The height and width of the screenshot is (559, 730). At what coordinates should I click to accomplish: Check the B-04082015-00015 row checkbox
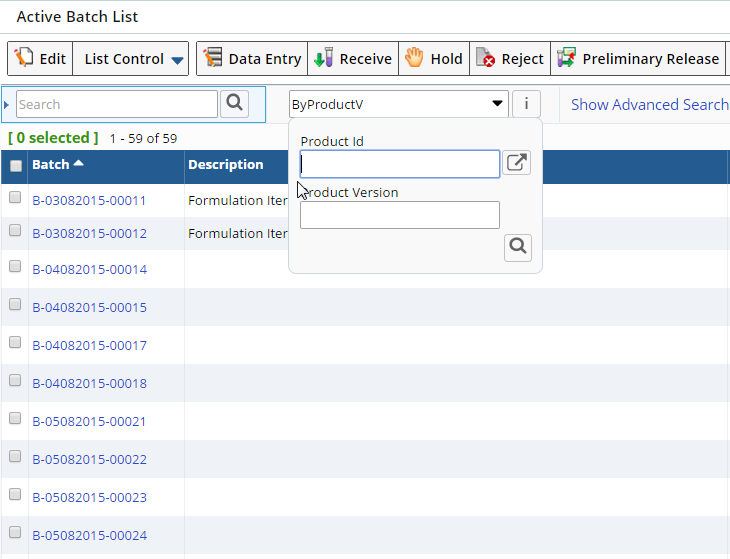tap(15, 304)
